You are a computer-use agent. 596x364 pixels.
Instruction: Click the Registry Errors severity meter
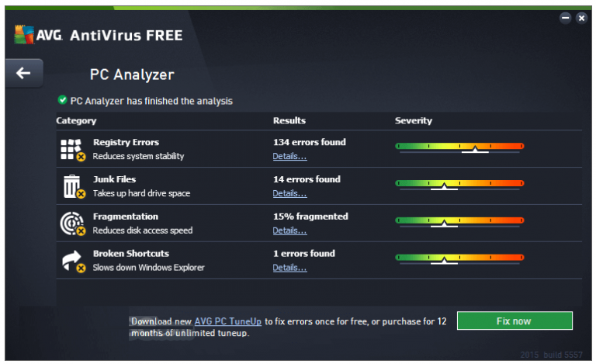click(459, 147)
